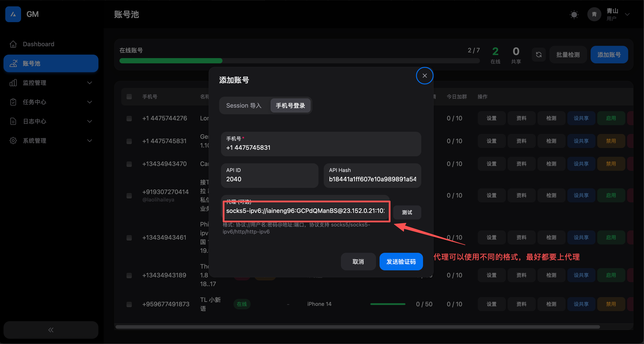Click the horizontal scrollbar at table bottom
The width and height of the screenshot is (644, 344).
tap(358, 327)
